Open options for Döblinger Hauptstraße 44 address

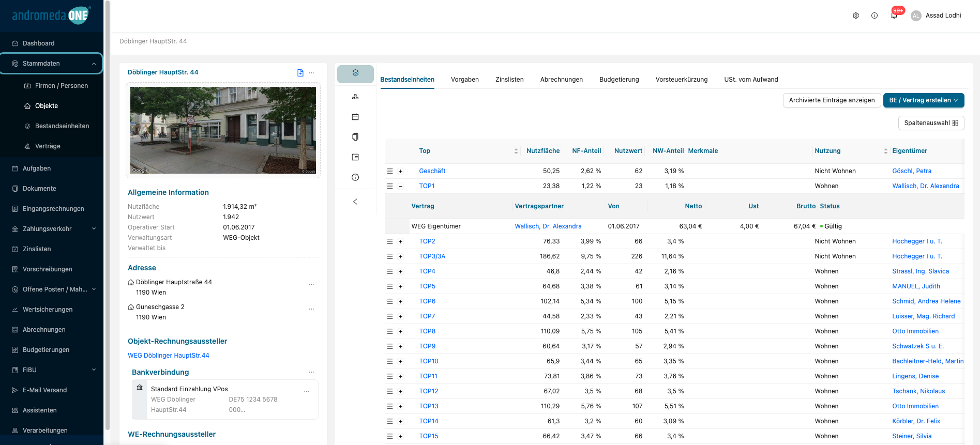click(311, 284)
